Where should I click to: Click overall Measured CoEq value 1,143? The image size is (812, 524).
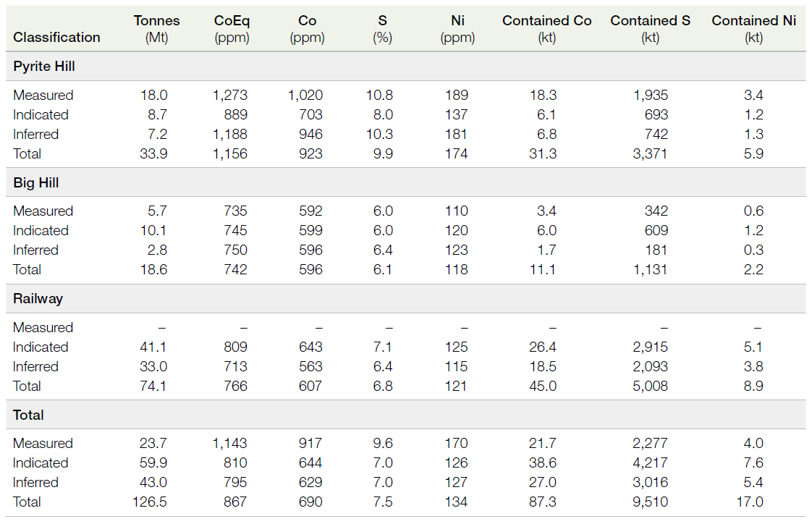pyautogui.click(x=230, y=444)
